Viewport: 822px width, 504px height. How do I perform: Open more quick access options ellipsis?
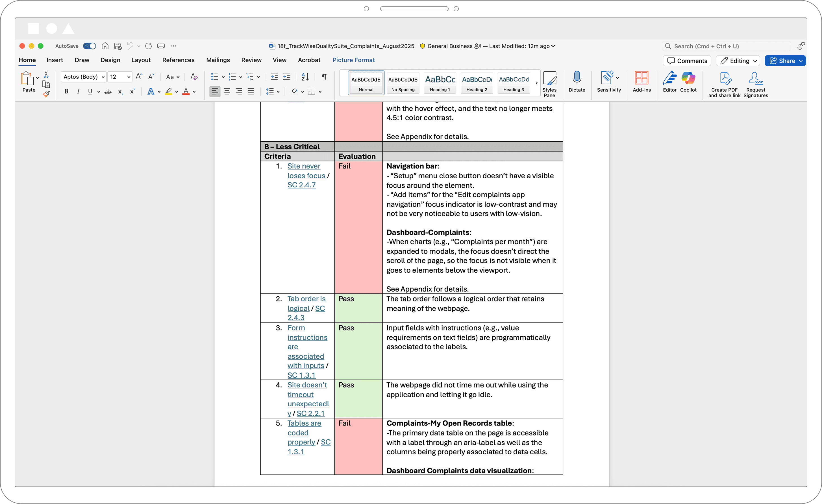pyautogui.click(x=173, y=46)
